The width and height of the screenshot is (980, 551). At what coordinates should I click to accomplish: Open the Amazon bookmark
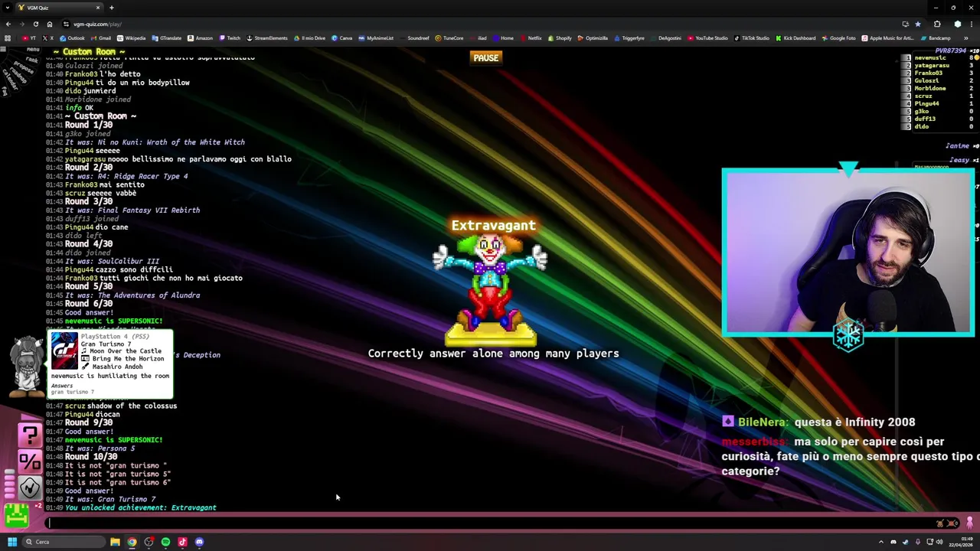[200, 38]
